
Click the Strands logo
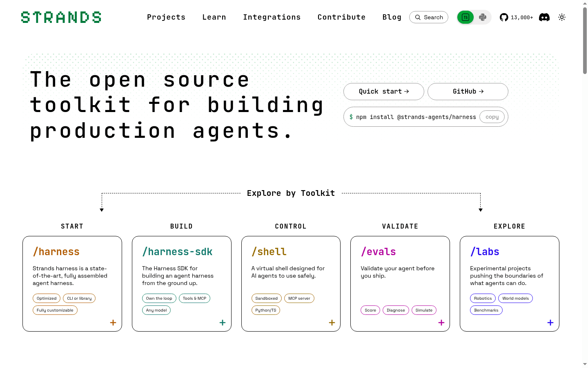[61, 17]
